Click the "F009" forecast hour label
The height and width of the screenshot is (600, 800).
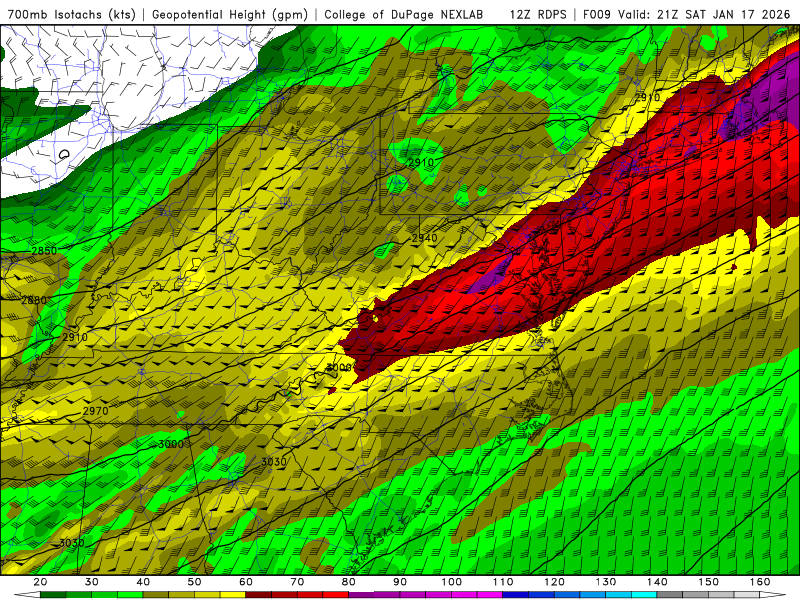[x=597, y=15]
